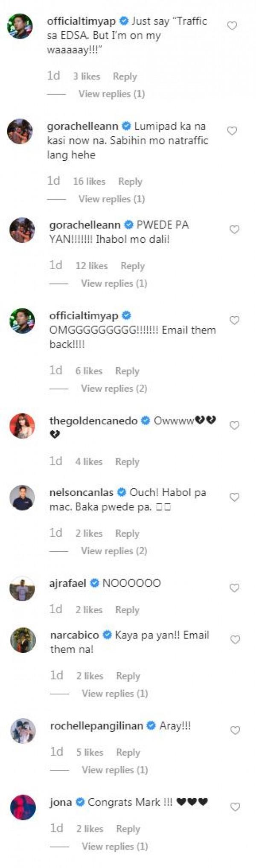Heart narcabico's "Kaya pa yan" comment

[235, 640]
